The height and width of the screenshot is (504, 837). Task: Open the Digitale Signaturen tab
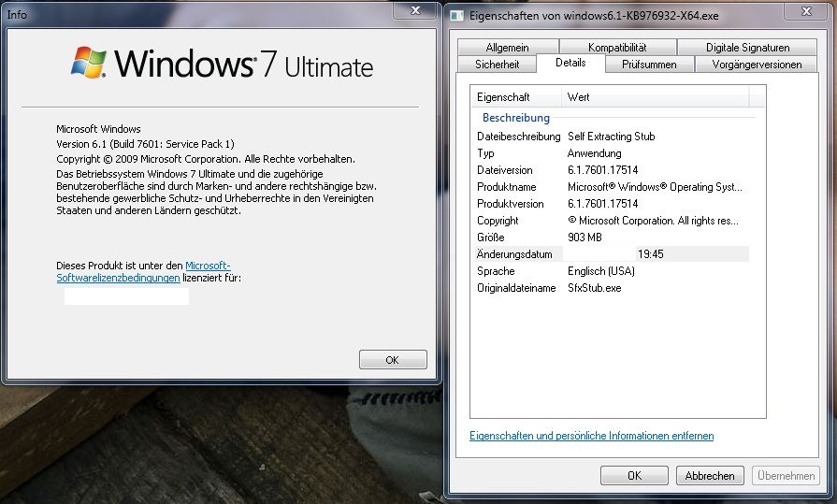click(747, 48)
